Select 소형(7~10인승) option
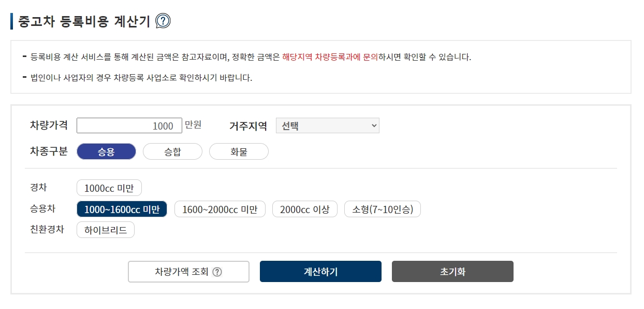 coord(383,209)
